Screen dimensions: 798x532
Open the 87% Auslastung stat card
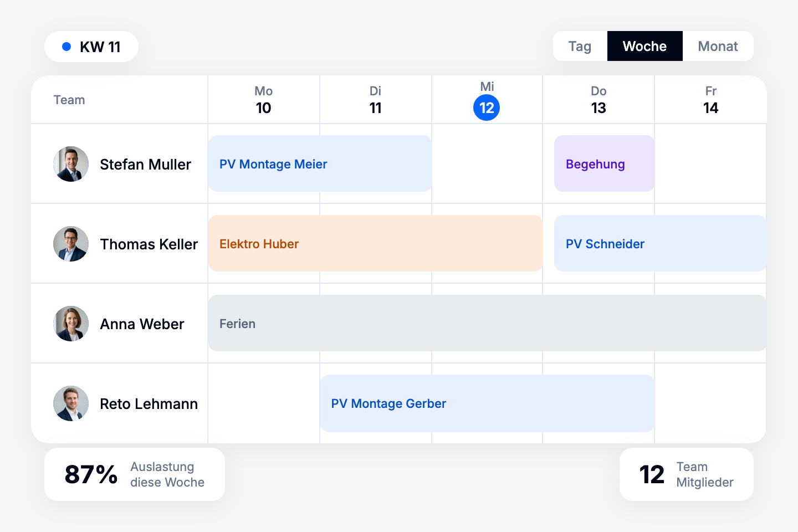point(135,474)
